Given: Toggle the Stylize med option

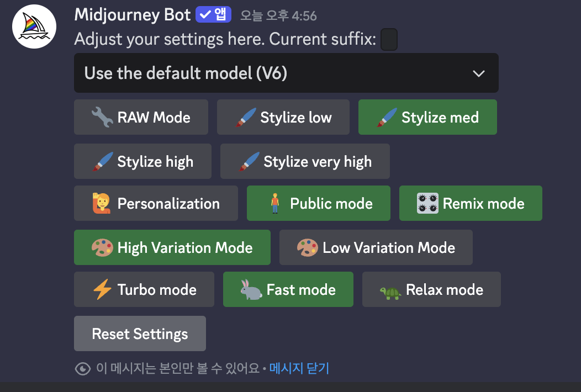Looking at the screenshot, I should coord(427,117).
